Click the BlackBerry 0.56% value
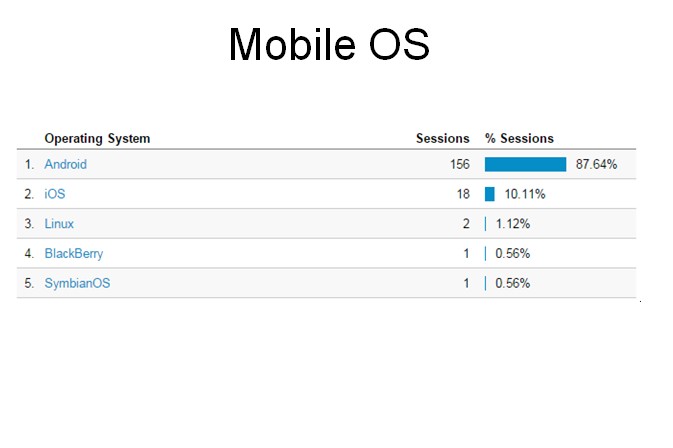673x448 pixels. pyautogui.click(x=512, y=254)
